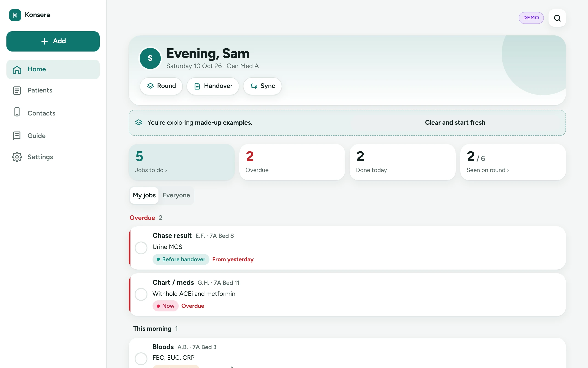Viewport: 588px width, 368px height.
Task: Click the Overdue count card
Action: pyautogui.click(x=292, y=162)
